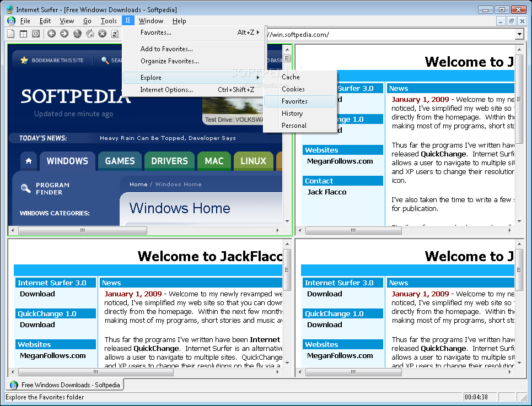Refresh the page with the reload icon
The image size is (532, 406).
click(x=115, y=34)
